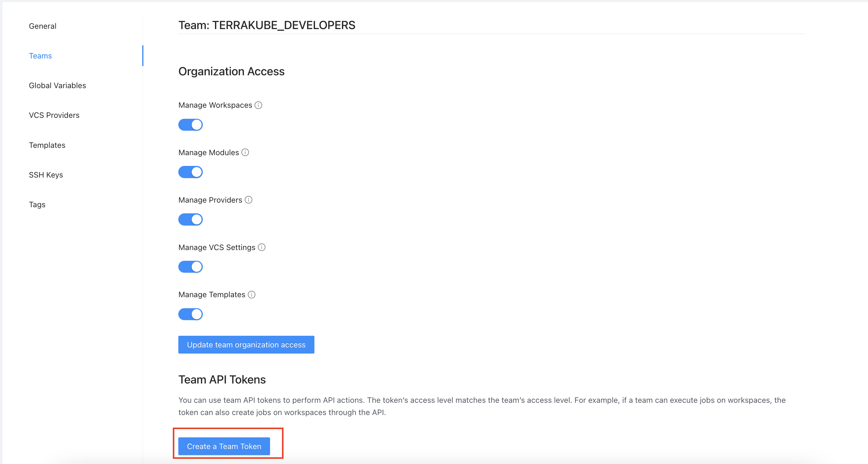
Task: Click the Team TERRAKUBE_DEVELOPERS heading
Action: pos(266,25)
